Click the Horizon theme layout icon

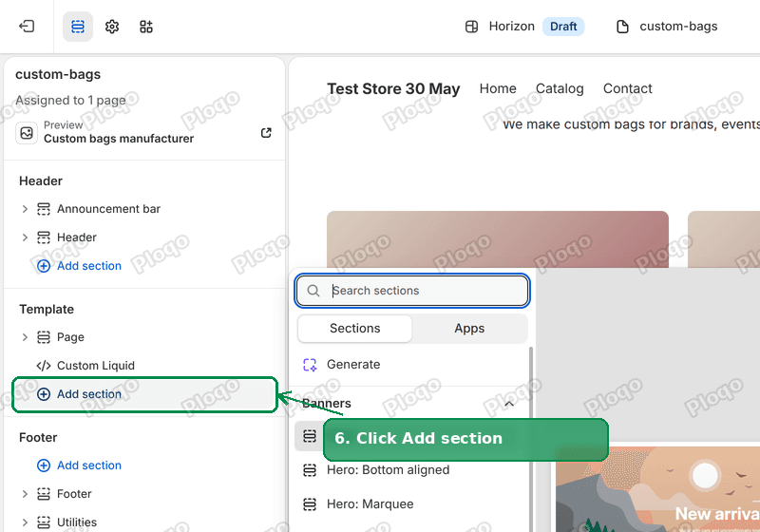pos(471,27)
